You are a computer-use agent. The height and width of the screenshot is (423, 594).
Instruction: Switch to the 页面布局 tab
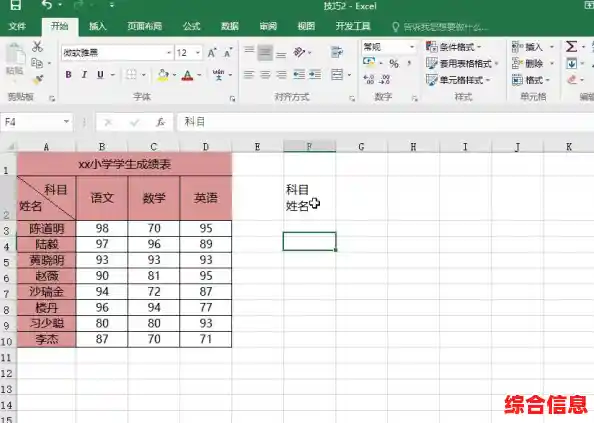(145, 26)
